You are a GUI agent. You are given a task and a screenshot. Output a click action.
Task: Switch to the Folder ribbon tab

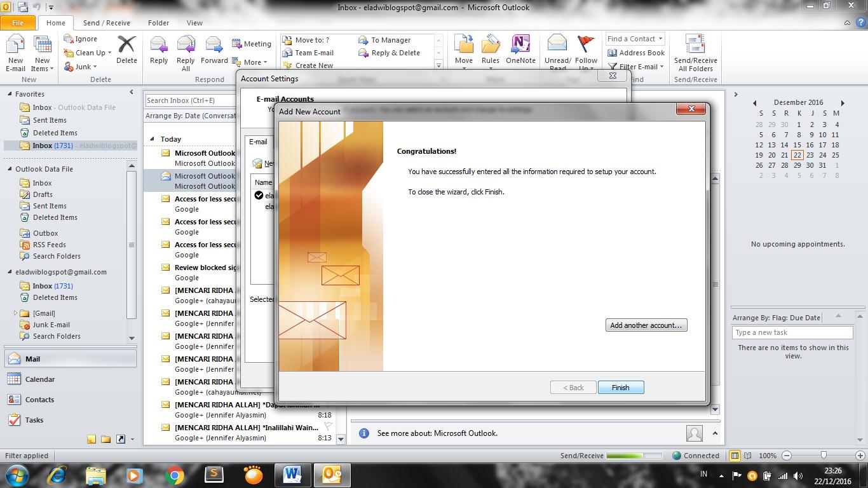click(x=158, y=23)
